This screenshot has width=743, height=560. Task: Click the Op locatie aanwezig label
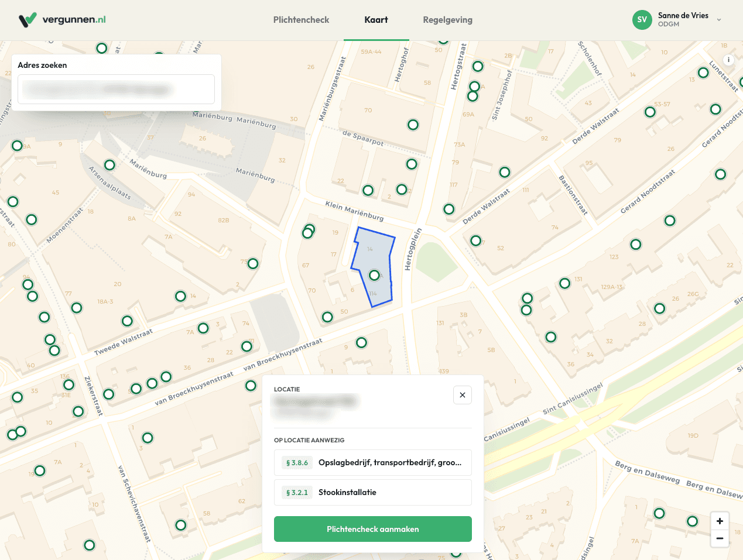coord(309,440)
